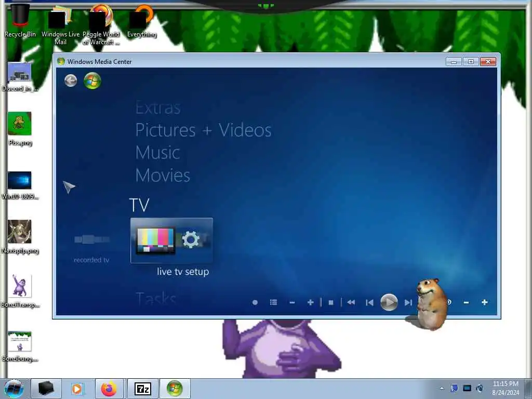Lower volume with the right-side minus button
532x399 pixels.
(466, 302)
